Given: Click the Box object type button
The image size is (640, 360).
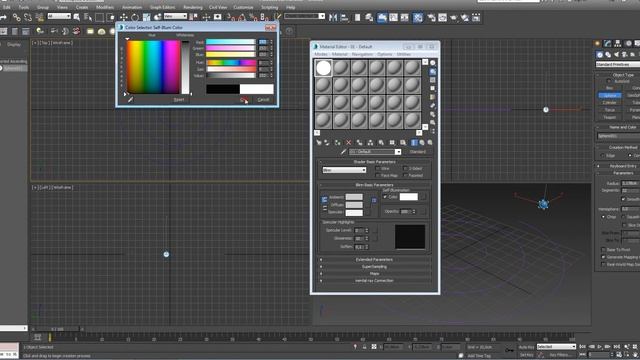Looking at the screenshot, I should (x=609, y=88).
